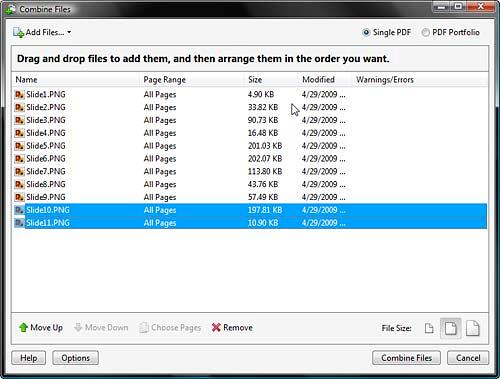Click the Warnings/Errors column header
The height and width of the screenshot is (379, 500).
click(x=385, y=80)
